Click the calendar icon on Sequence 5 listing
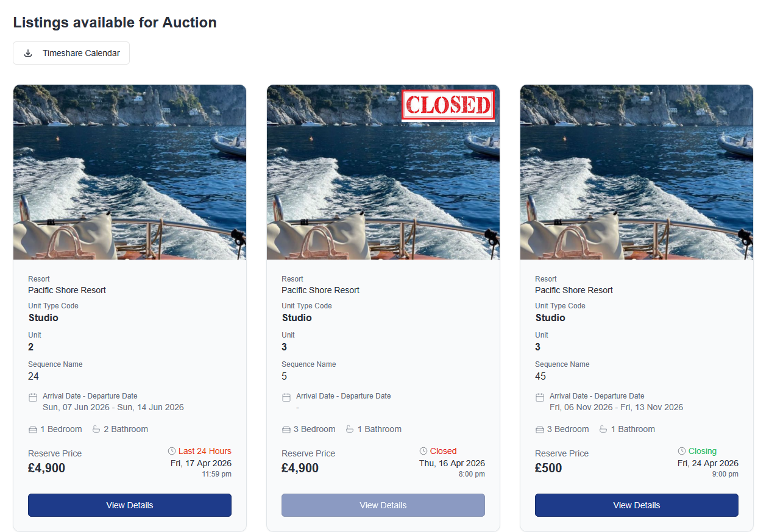 286,397
